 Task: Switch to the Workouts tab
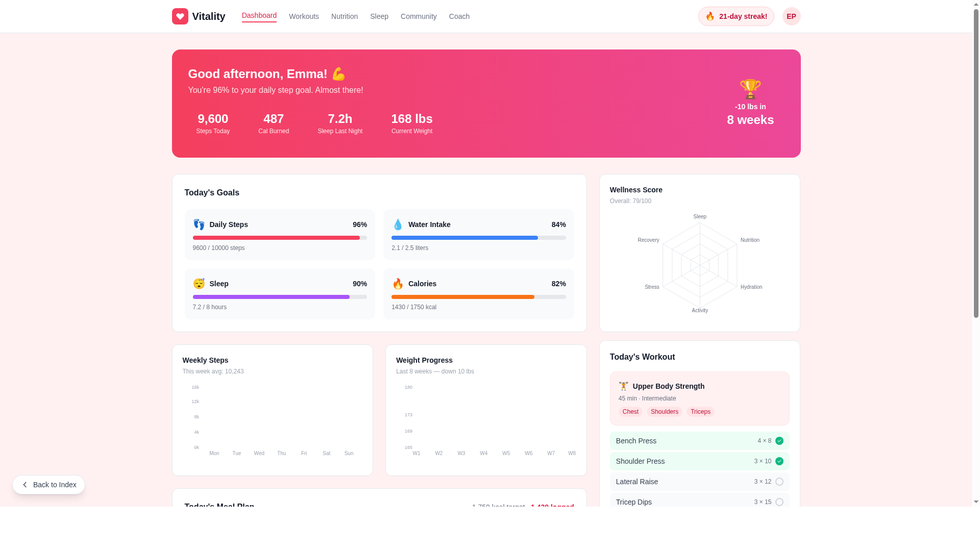(304, 16)
